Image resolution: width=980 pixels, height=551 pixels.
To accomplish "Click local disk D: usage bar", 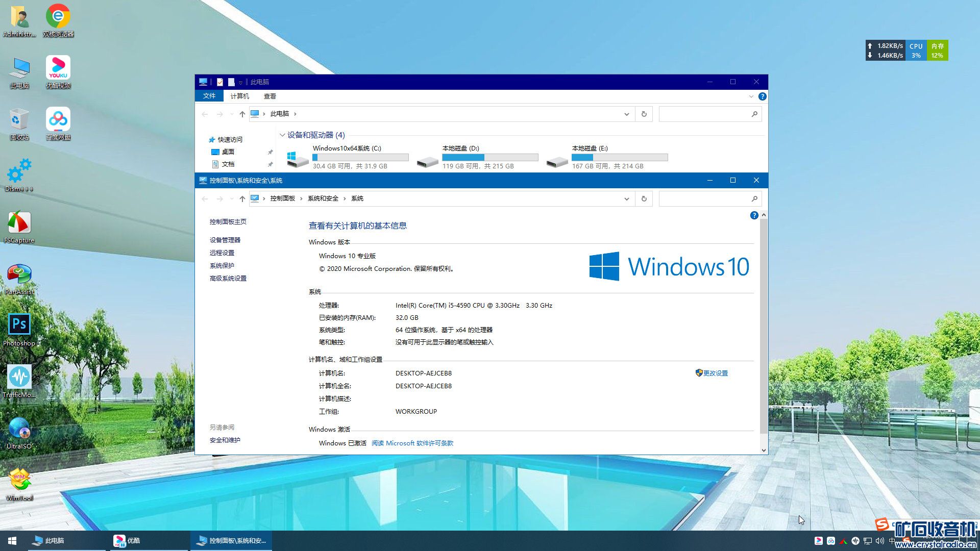I will coord(490,157).
